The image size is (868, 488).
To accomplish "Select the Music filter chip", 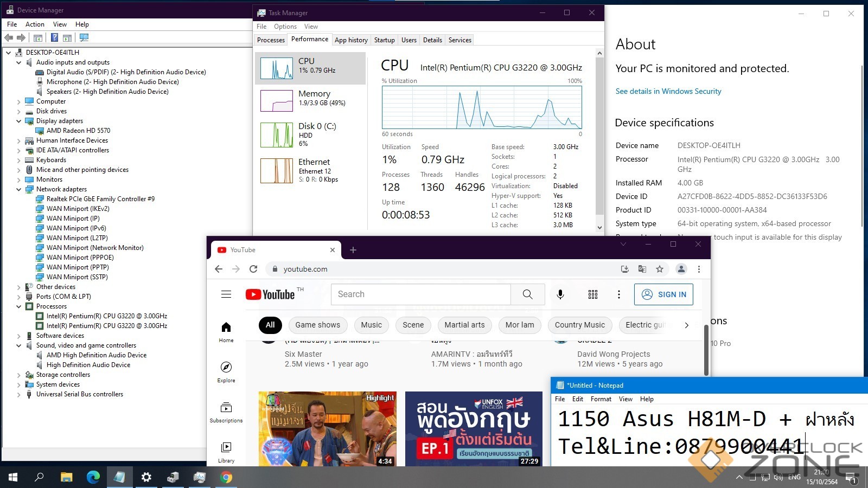I will [x=372, y=325].
